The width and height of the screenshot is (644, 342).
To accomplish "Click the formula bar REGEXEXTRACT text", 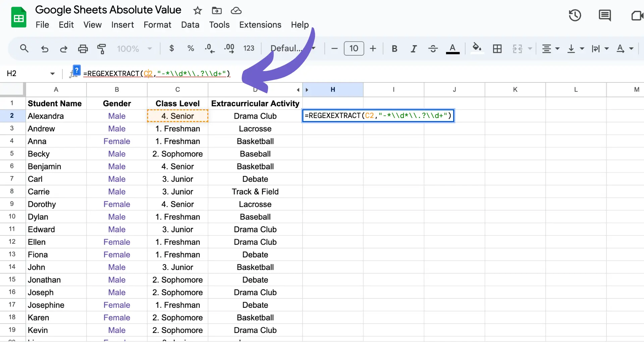I will coord(157,73).
